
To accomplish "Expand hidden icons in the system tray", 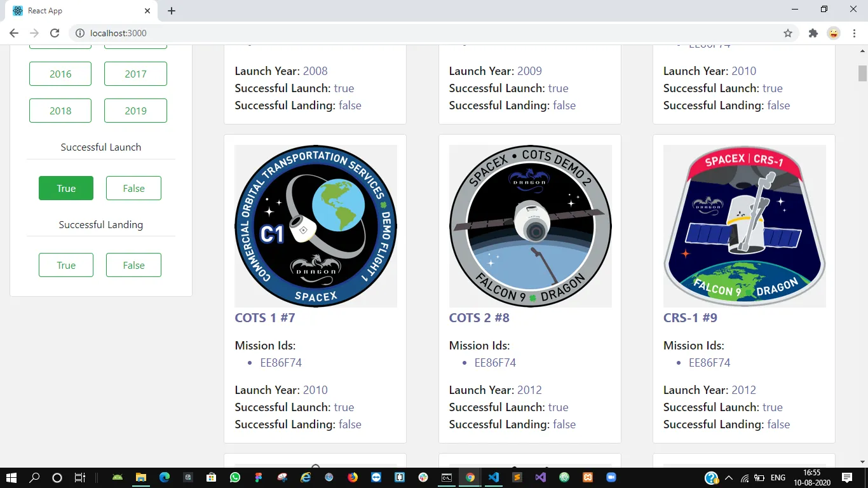I will click(x=729, y=477).
